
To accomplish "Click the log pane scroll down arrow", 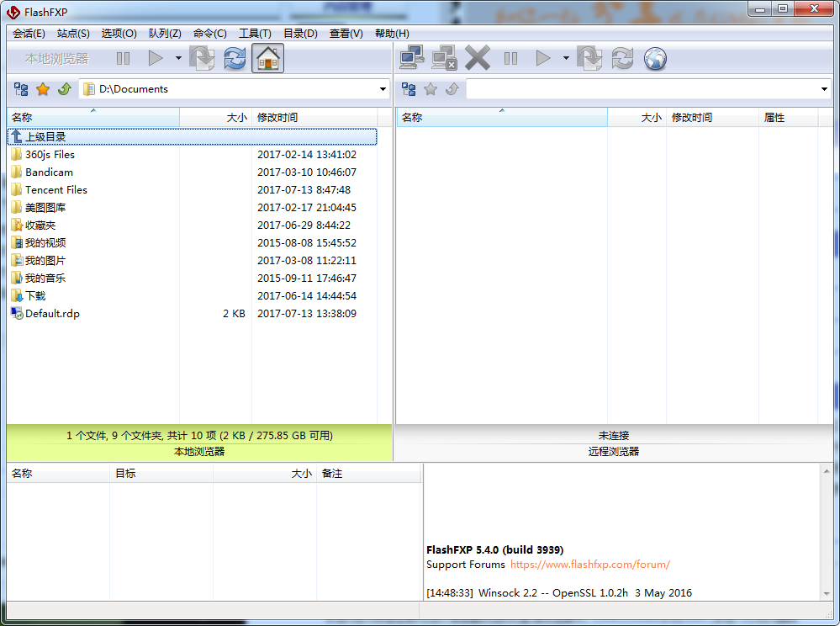I will 827,593.
